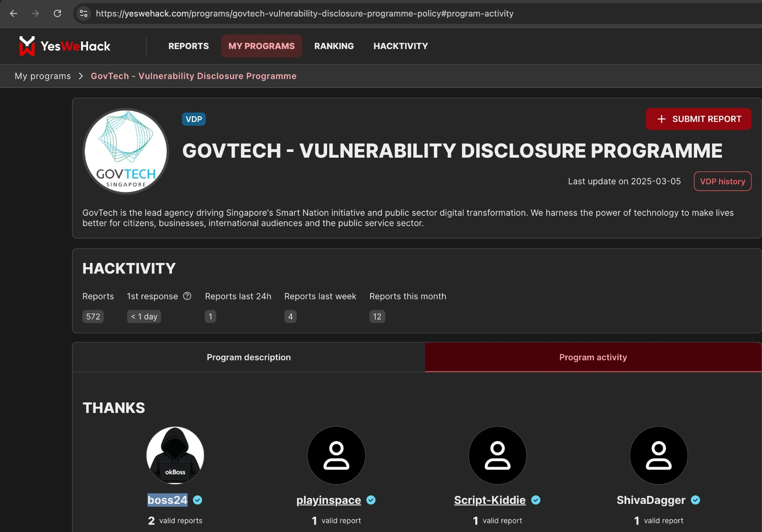
Task: Go to RANKING page
Action: [x=334, y=46]
